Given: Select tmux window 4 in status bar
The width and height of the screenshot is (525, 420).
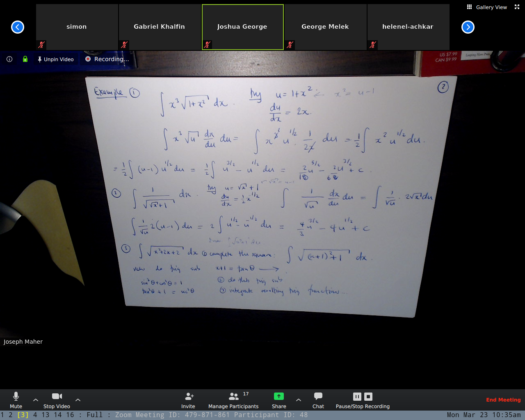Looking at the screenshot, I should point(35,415).
